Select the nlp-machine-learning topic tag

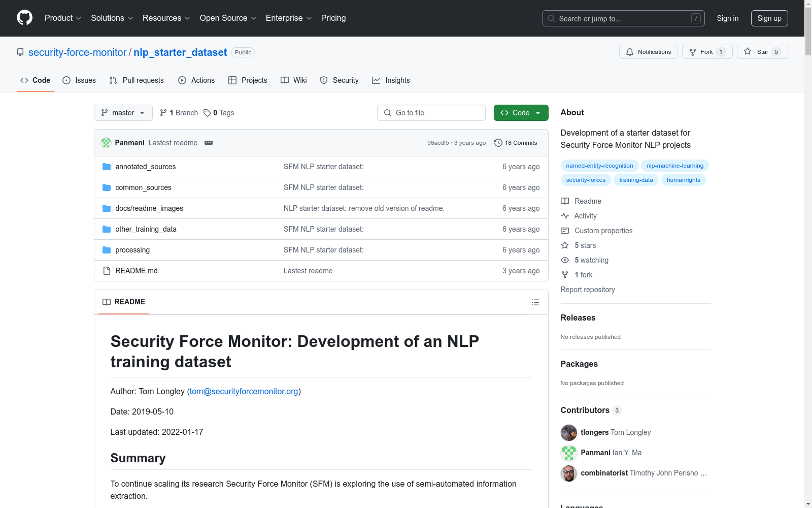point(675,166)
